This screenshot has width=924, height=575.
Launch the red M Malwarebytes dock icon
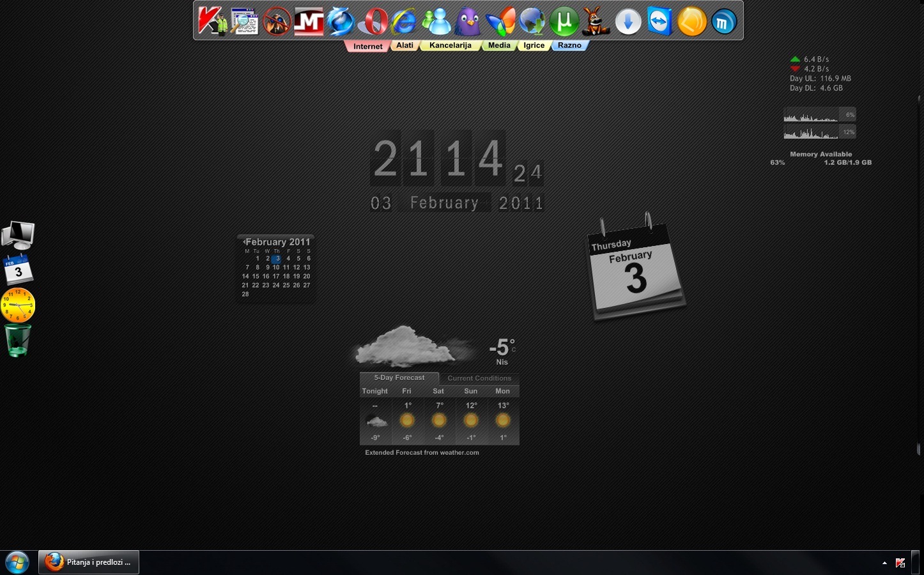coord(309,21)
